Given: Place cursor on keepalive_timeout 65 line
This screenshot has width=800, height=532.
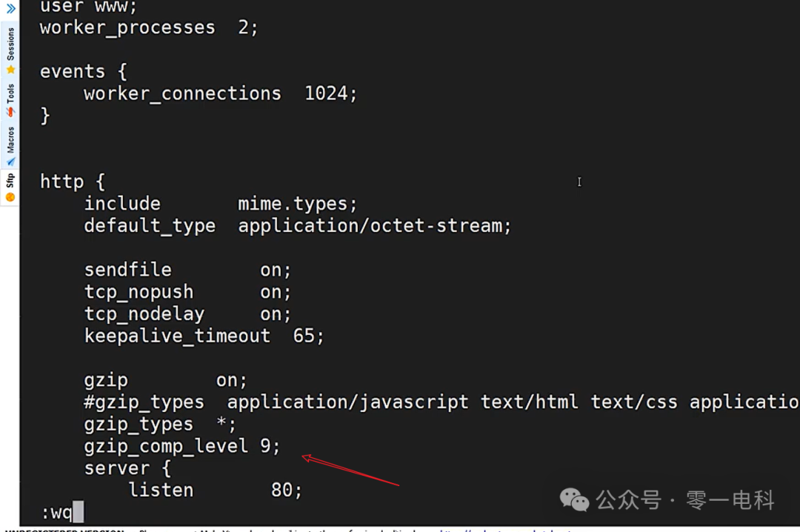Looking at the screenshot, I should (204, 336).
